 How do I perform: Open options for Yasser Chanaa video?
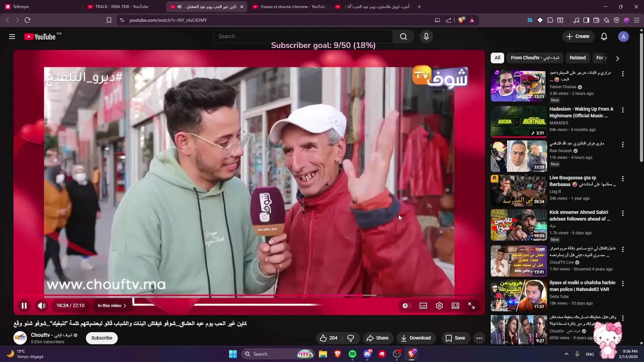pos(622,74)
